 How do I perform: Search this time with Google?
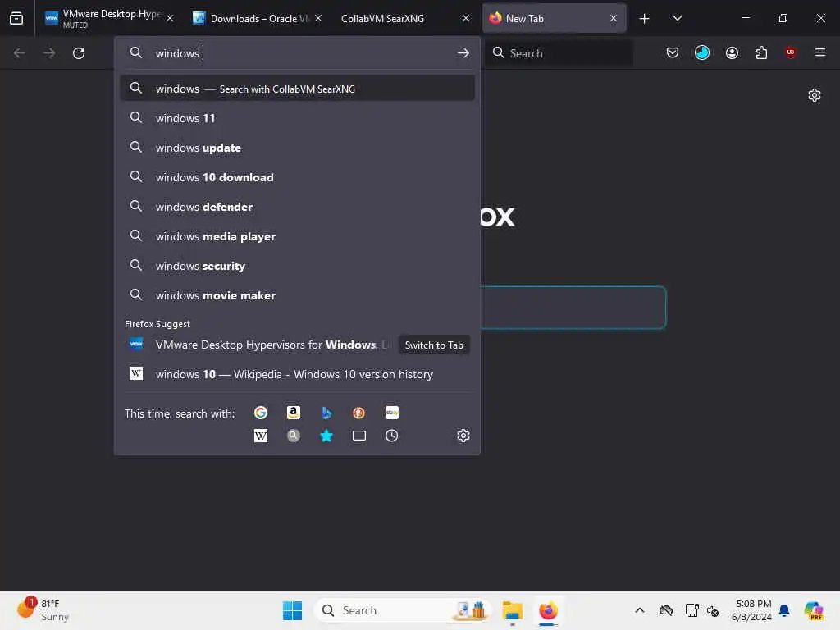(261, 413)
